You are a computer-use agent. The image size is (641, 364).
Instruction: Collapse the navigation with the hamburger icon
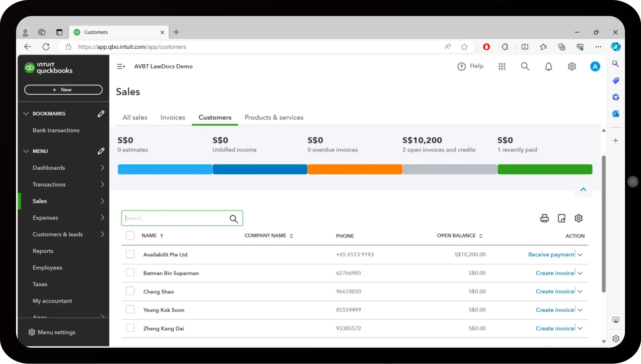[121, 66]
